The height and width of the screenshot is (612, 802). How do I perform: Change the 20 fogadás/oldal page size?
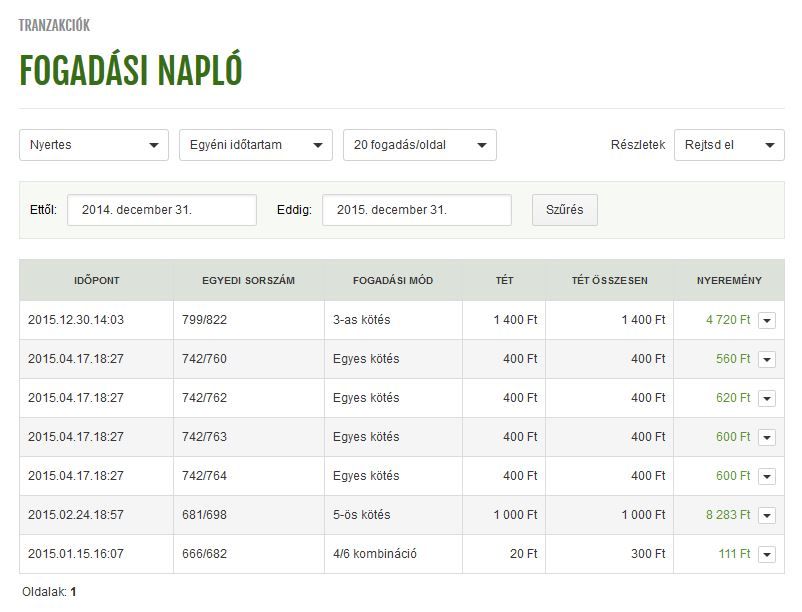coord(419,145)
